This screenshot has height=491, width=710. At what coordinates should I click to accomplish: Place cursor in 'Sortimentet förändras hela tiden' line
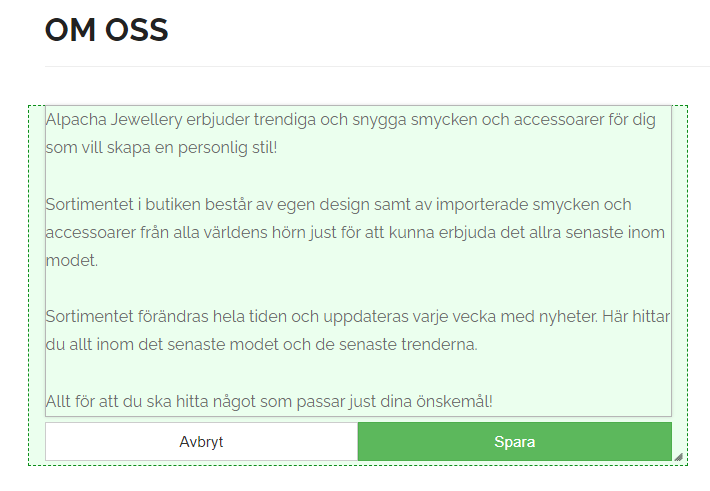(358, 316)
